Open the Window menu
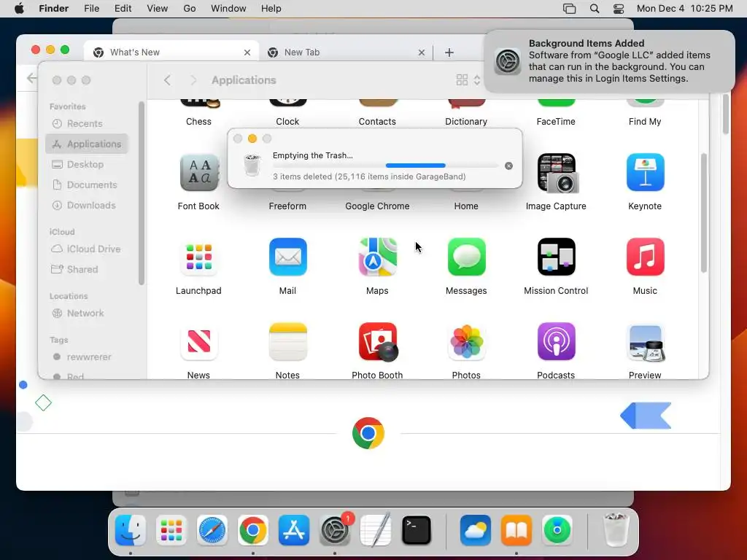This screenshot has width=747, height=560. point(228,9)
